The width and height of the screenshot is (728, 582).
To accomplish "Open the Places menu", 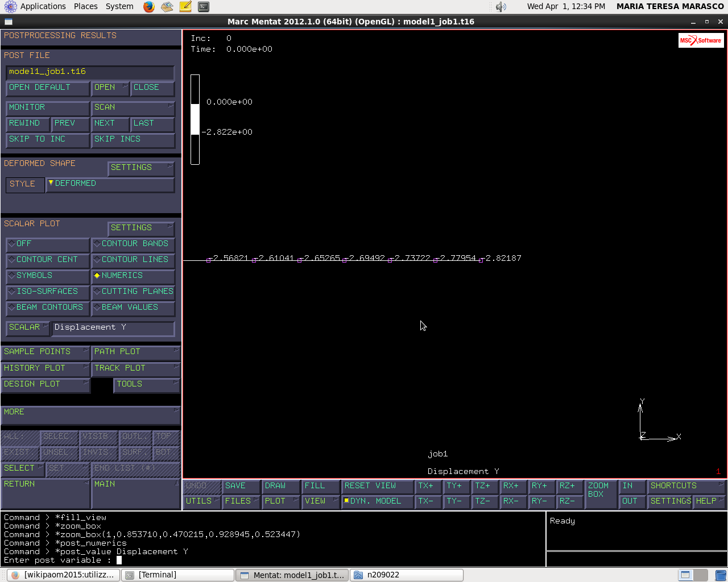I will click(x=86, y=6).
